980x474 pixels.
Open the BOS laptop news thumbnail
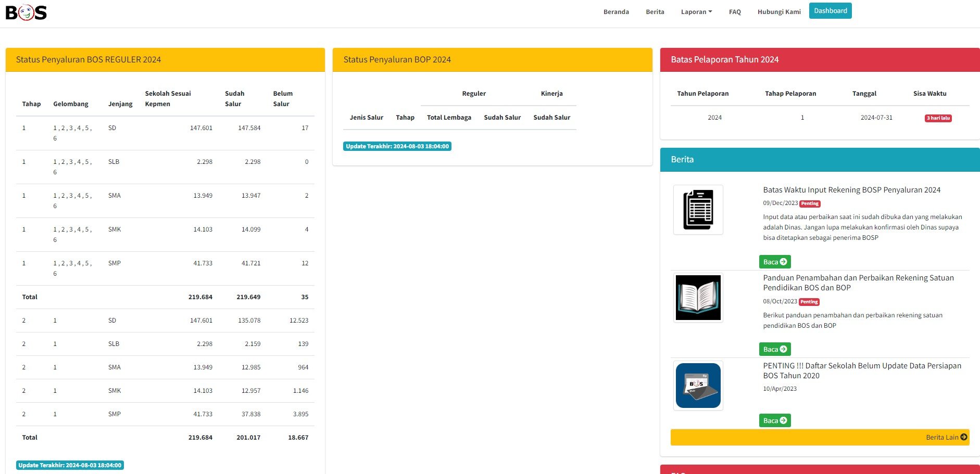coord(698,386)
